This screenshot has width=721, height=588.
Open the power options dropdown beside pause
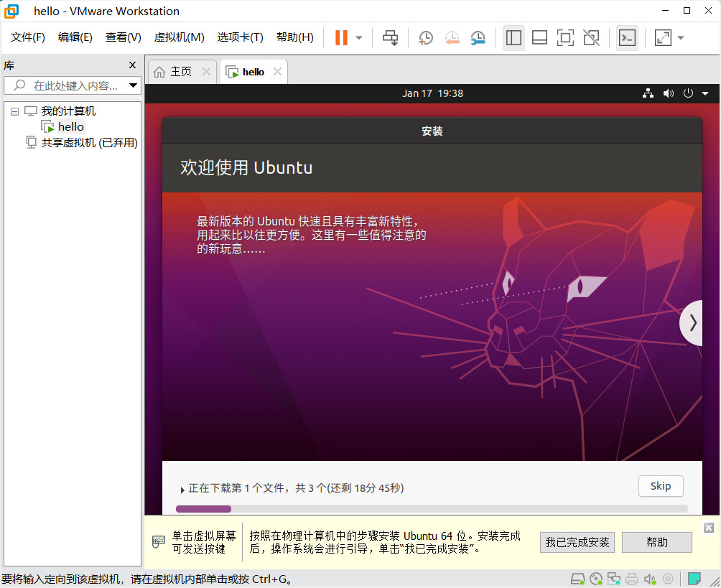click(359, 38)
